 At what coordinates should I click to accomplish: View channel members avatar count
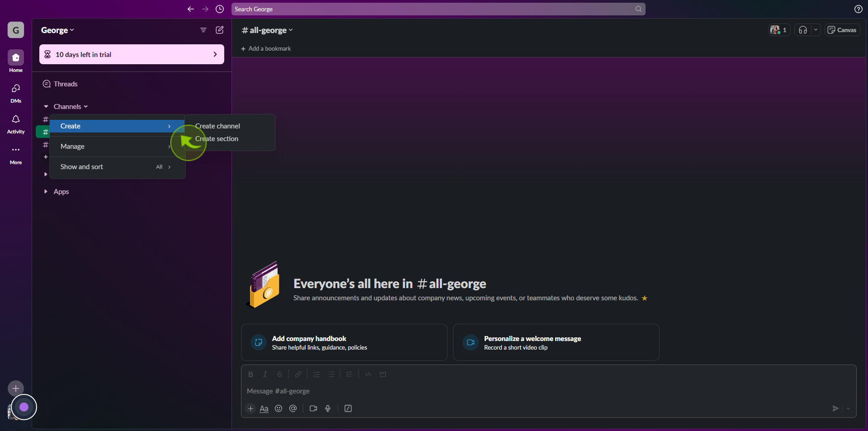[779, 30]
